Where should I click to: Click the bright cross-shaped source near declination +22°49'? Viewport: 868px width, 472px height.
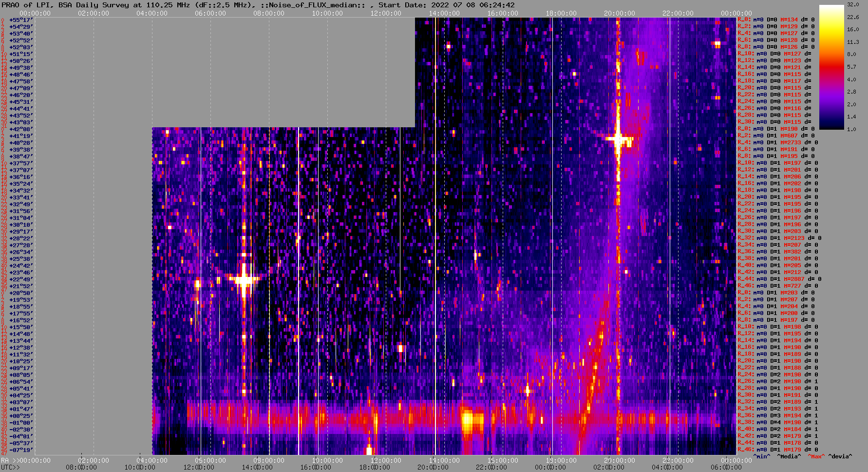click(245, 279)
